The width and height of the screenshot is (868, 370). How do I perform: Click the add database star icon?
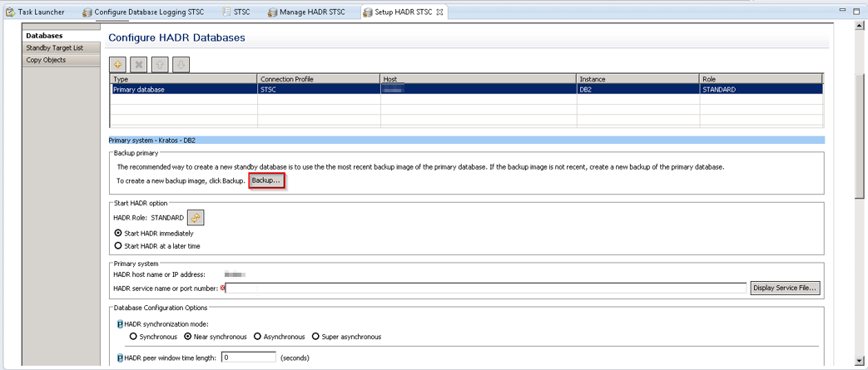(x=119, y=64)
